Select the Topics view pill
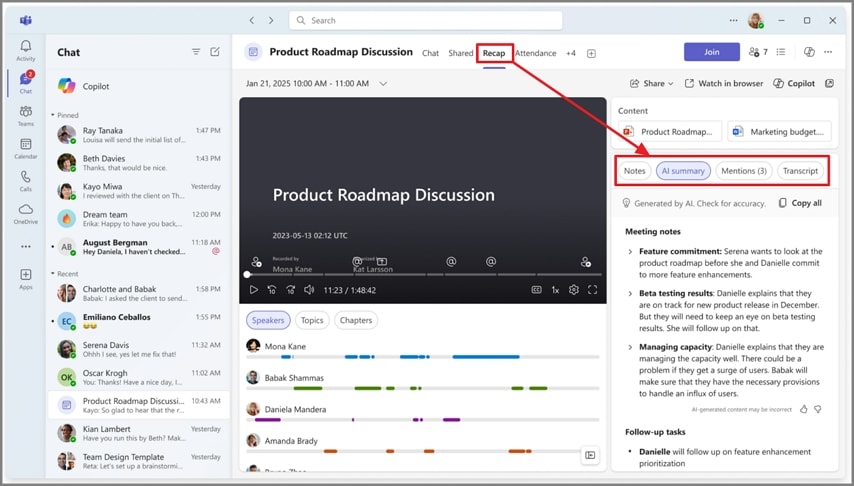 [x=312, y=320]
